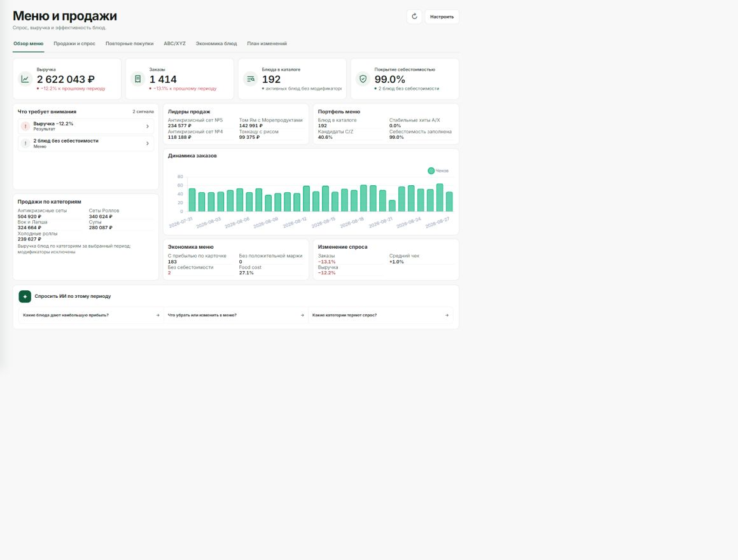Switch to the Продажи и спрос tab

pyautogui.click(x=74, y=44)
